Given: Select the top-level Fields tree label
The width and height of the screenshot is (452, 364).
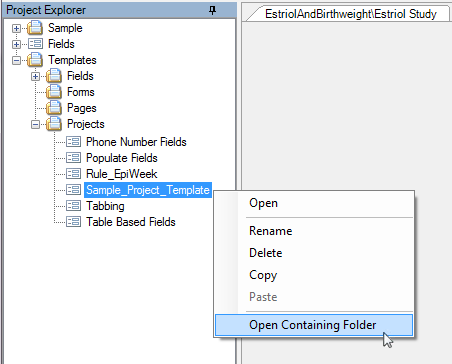Looking at the screenshot, I should coord(61,44).
